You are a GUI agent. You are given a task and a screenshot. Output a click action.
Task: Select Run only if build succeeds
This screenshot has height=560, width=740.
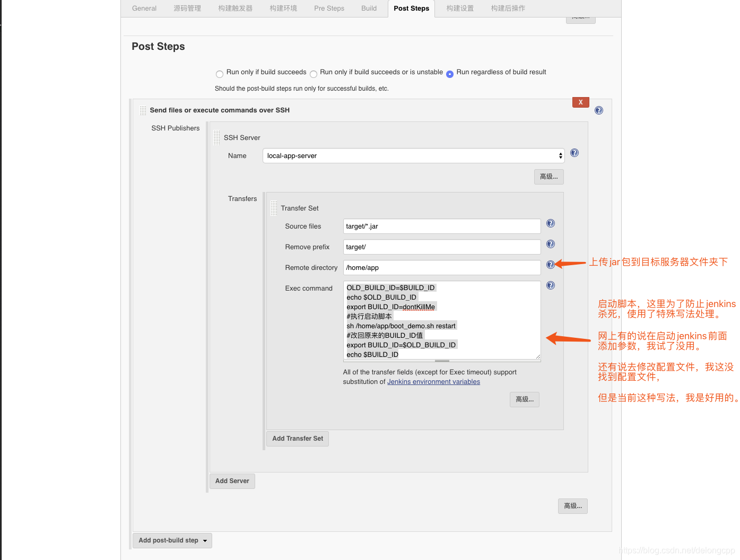219,74
